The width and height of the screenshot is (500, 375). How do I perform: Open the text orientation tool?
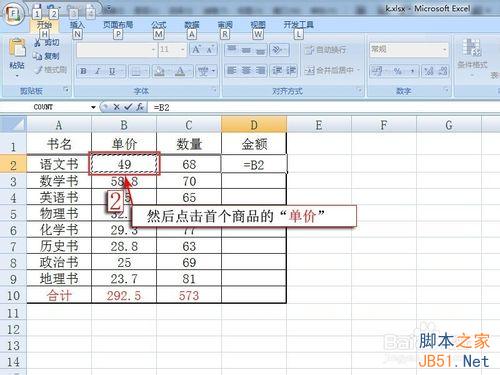tap(278, 50)
